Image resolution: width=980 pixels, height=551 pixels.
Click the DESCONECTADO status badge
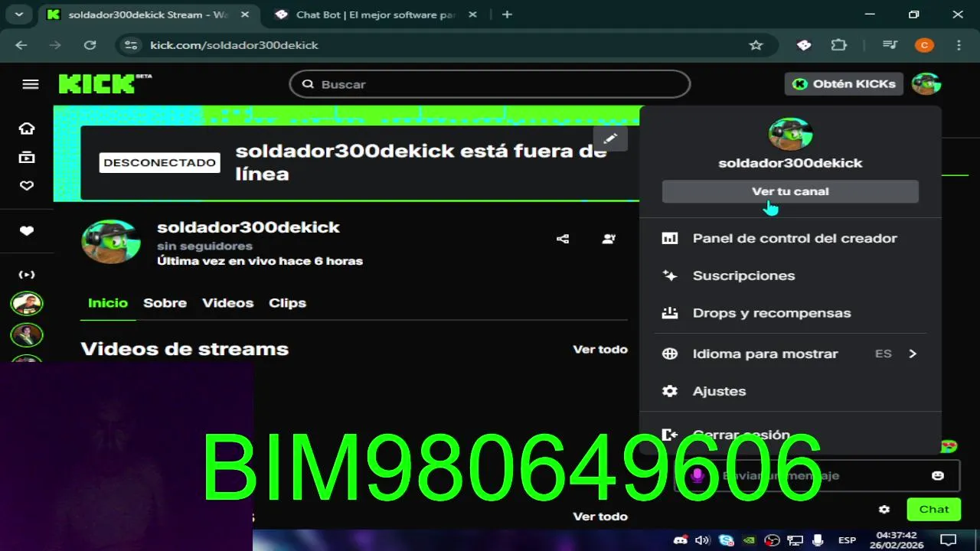tap(160, 163)
